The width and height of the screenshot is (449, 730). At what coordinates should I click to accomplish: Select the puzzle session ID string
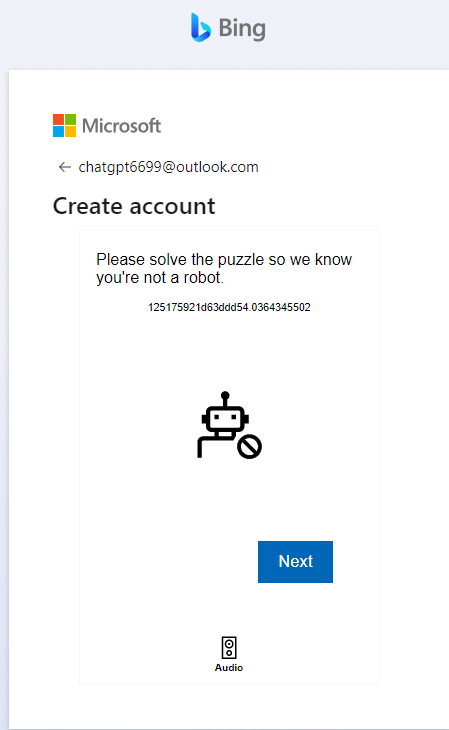(229, 307)
